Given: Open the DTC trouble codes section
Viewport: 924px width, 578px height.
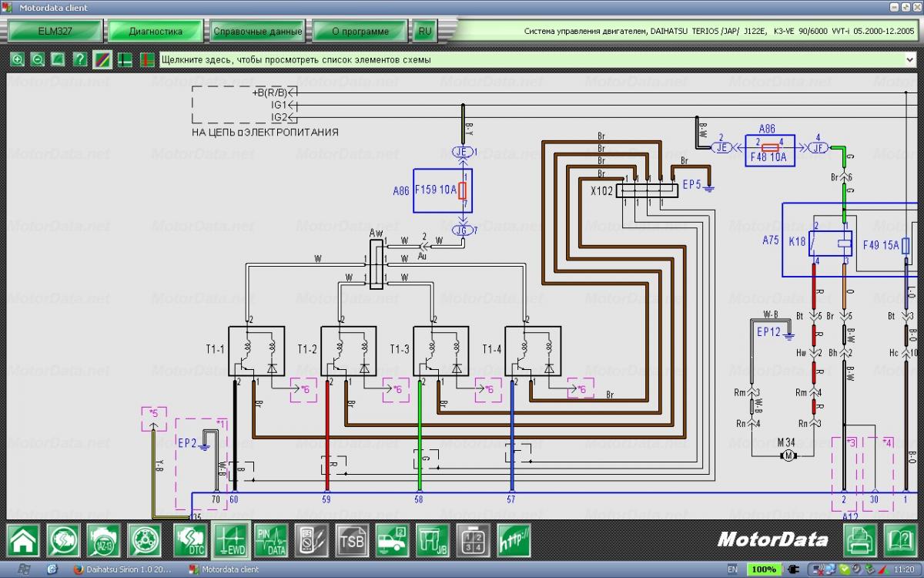Looking at the screenshot, I should [x=189, y=539].
